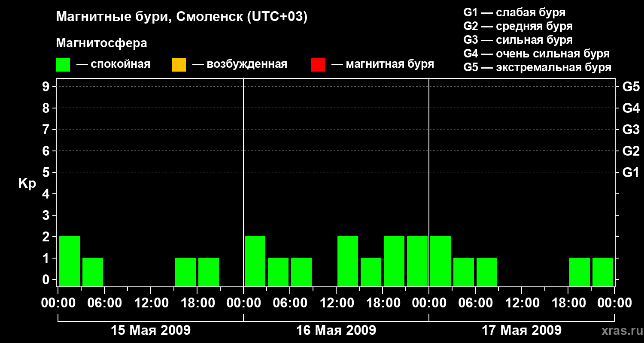Click the '12:00' time label for 15 May

coord(151,303)
